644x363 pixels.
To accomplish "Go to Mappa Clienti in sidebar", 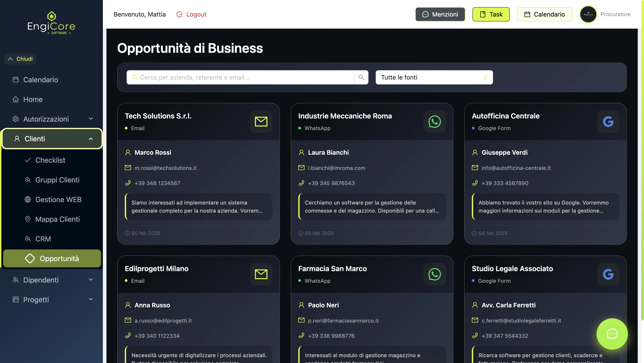I will tap(57, 219).
